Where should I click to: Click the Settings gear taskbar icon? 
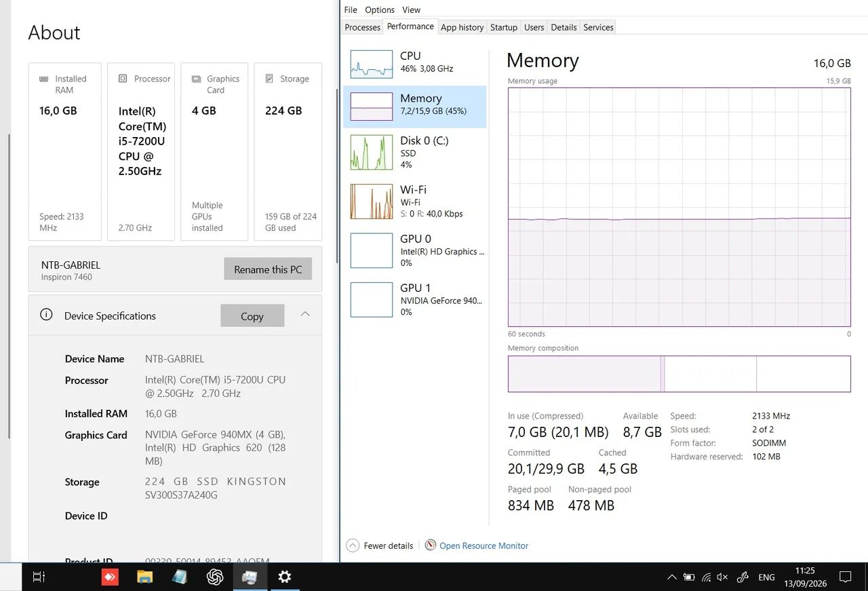(285, 577)
